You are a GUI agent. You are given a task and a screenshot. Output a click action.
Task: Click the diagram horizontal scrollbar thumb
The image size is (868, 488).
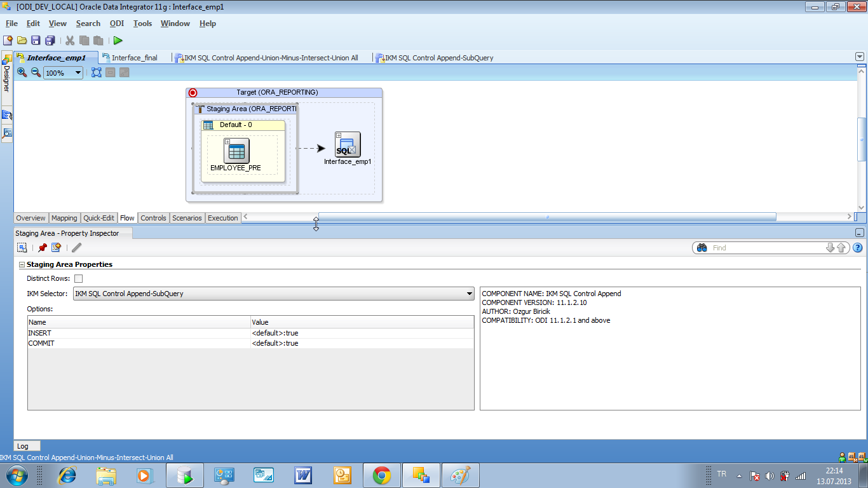click(547, 217)
